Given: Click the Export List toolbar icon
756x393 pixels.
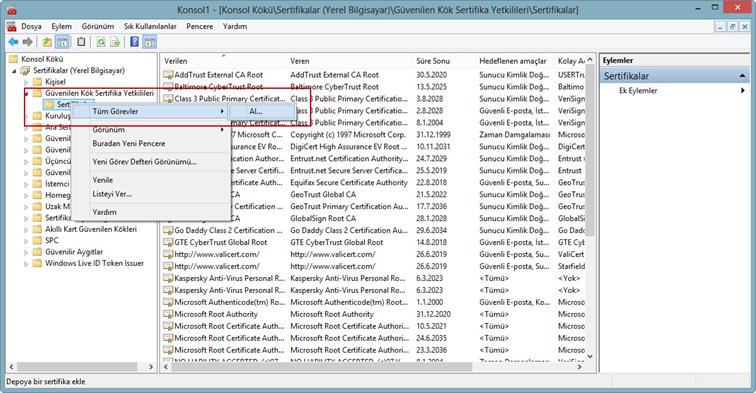Looking at the screenshot, I should coord(115,42).
